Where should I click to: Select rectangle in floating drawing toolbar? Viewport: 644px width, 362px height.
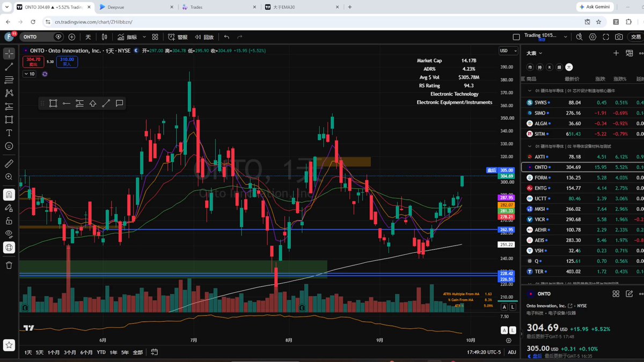point(53,103)
